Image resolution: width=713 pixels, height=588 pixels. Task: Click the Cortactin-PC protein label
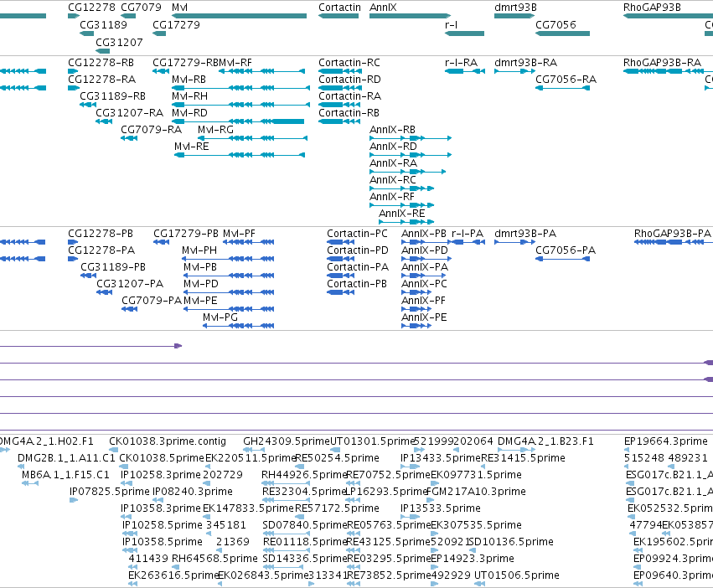click(357, 234)
